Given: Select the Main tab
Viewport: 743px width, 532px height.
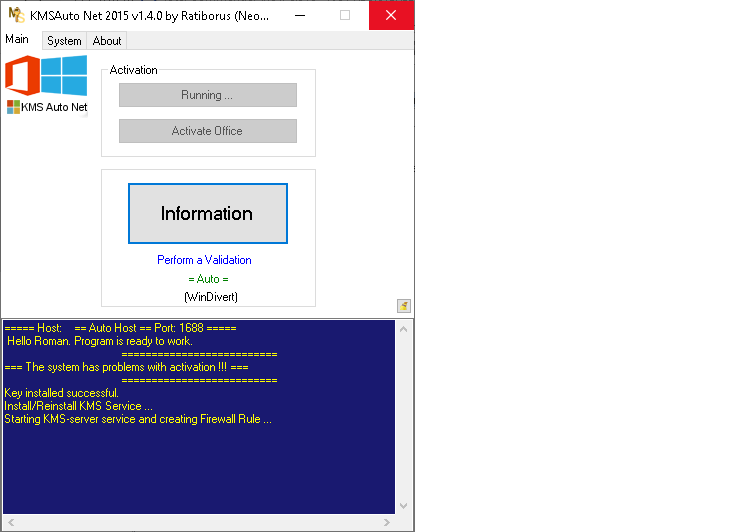Looking at the screenshot, I should click(17, 39).
